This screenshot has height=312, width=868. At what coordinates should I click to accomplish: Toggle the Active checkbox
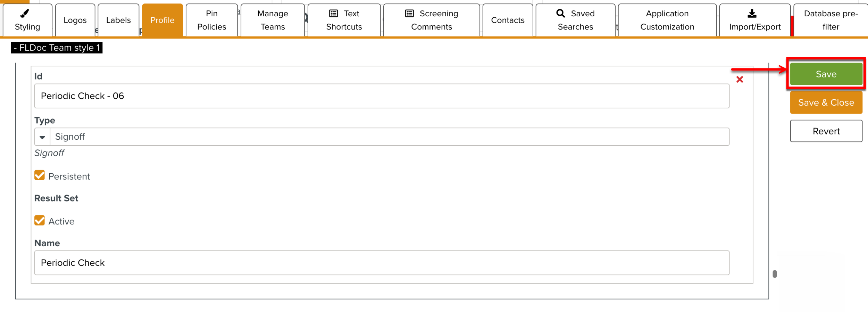tap(40, 221)
